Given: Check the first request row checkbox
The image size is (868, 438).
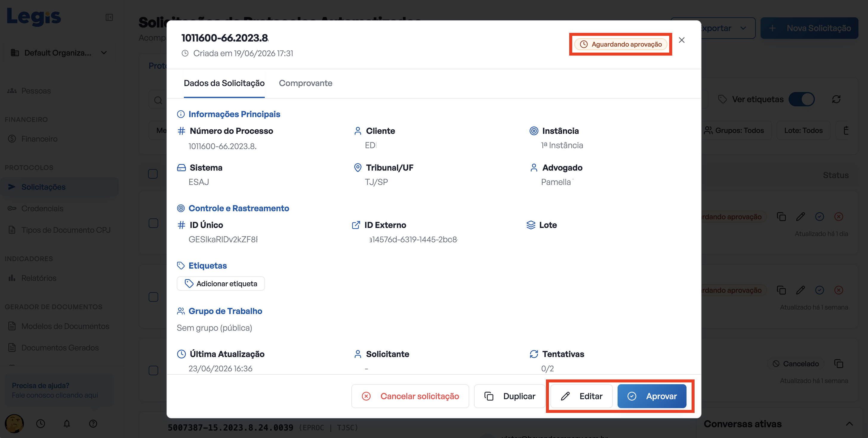Looking at the screenshot, I should [153, 223].
